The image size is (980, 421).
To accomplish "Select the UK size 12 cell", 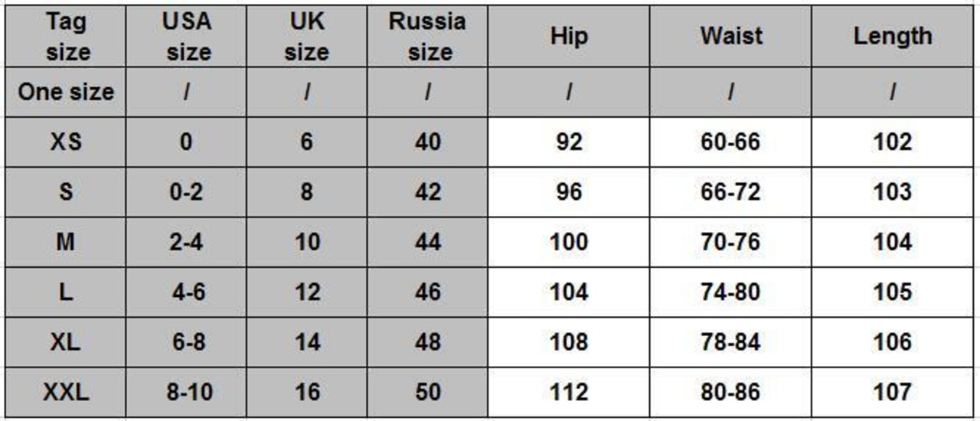I will pos(306,292).
